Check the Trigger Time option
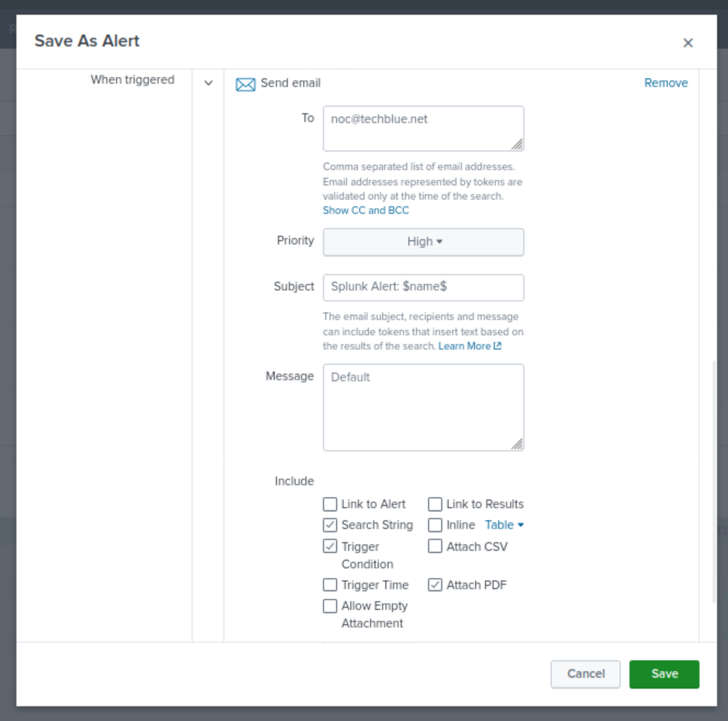Screen dimensions: 728x721 point(330,585)
